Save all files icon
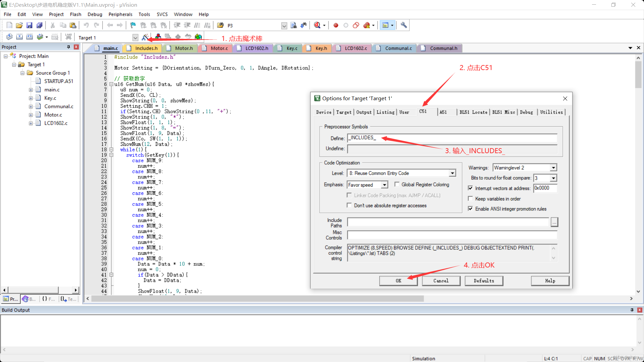This screenshot has height=362, width=644. [x=40, y=25]
